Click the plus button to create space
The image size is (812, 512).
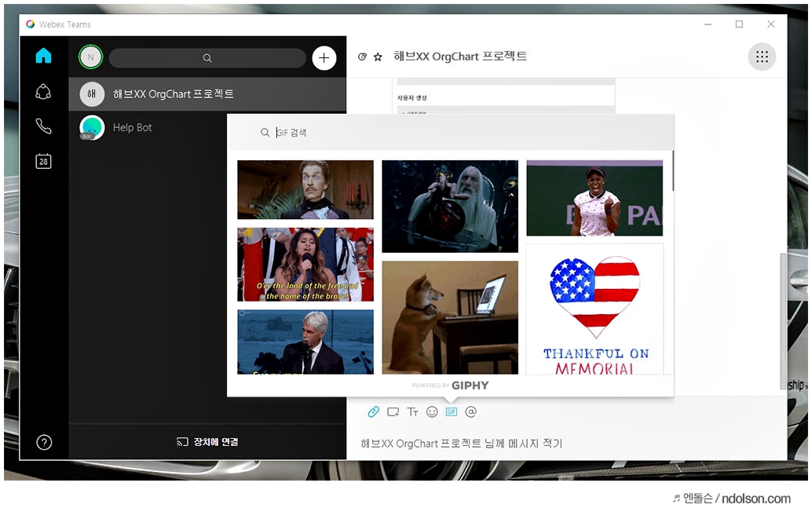click(324, 58)
